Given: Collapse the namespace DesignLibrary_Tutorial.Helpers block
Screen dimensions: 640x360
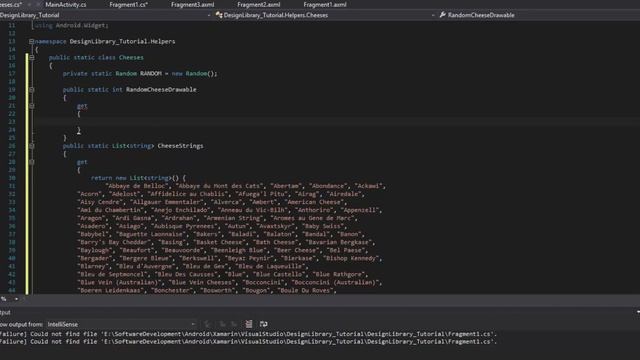Looking at the screenshot, I should (31, 41).
